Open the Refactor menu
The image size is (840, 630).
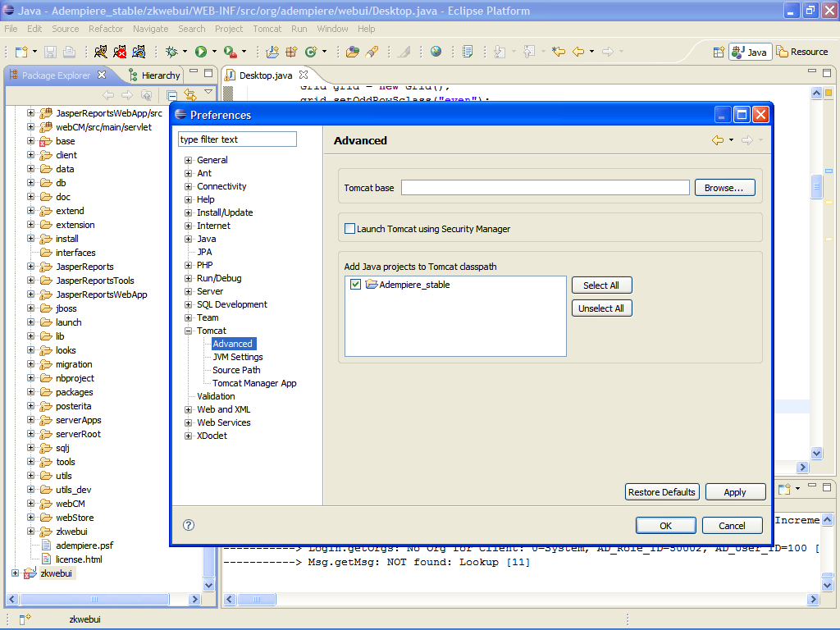click(106, 29)
